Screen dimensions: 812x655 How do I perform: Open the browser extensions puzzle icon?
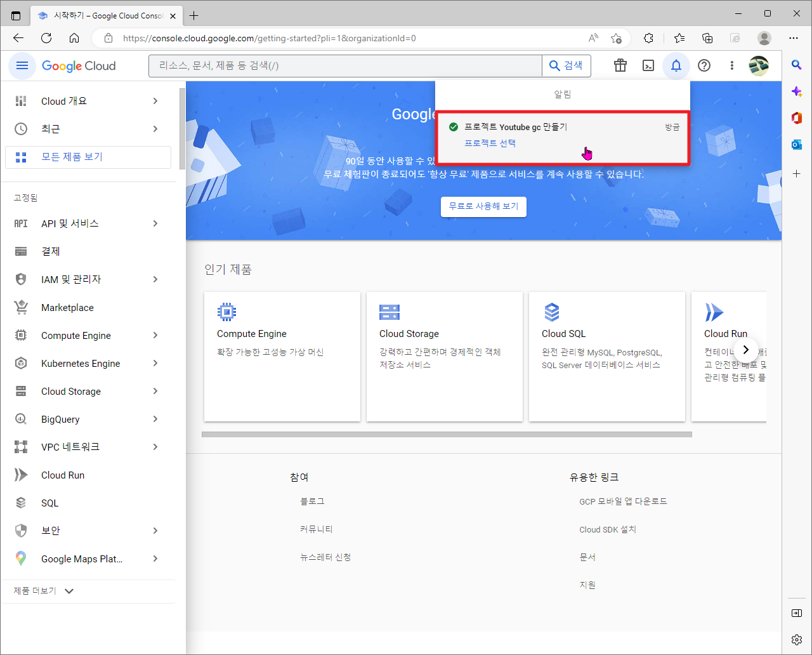(x=648, y=38)
